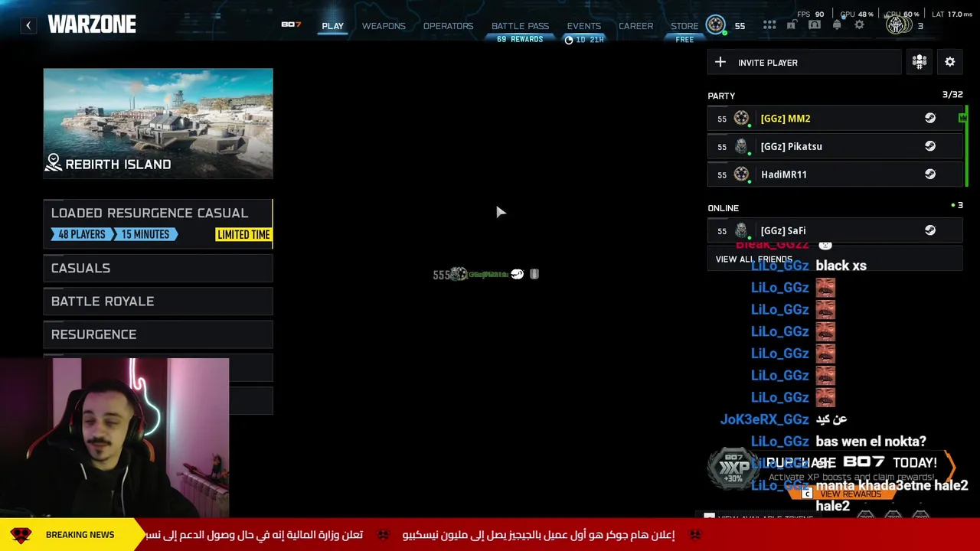Open the top bar settings gear
This screenshot has width=980, height=551.
coord(859,25)
